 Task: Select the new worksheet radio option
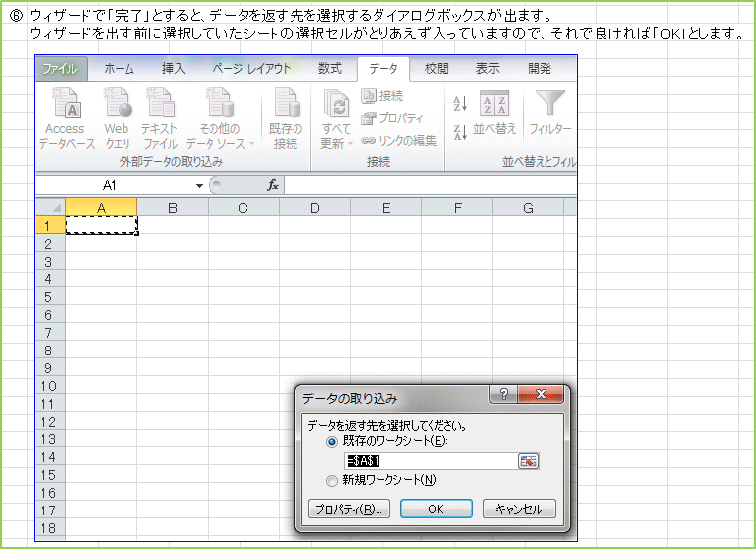coord(332,481)
